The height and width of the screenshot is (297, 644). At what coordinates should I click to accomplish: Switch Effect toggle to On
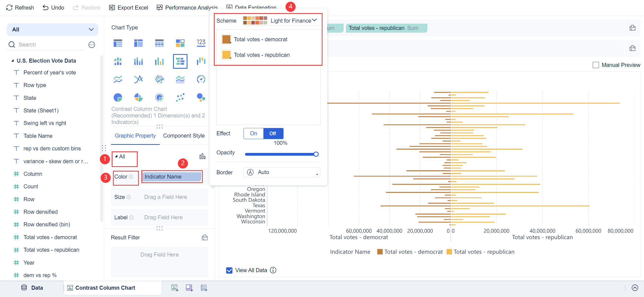(253, 134)
